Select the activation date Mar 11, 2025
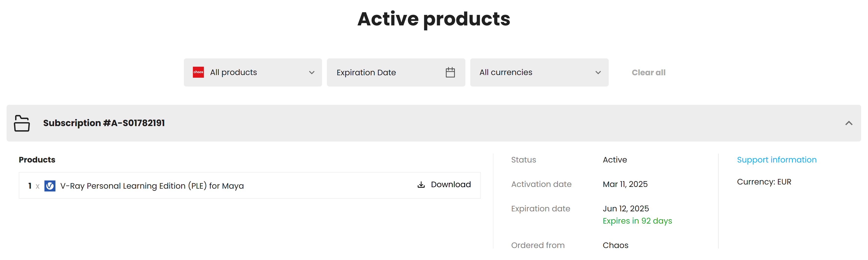This screenshot has height=260, width=868. (625, 184)
